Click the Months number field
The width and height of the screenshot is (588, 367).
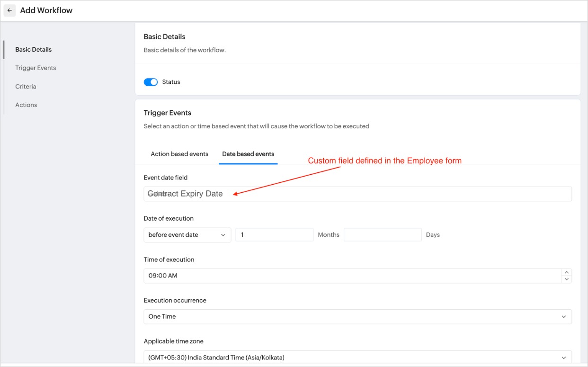point(274,235)
